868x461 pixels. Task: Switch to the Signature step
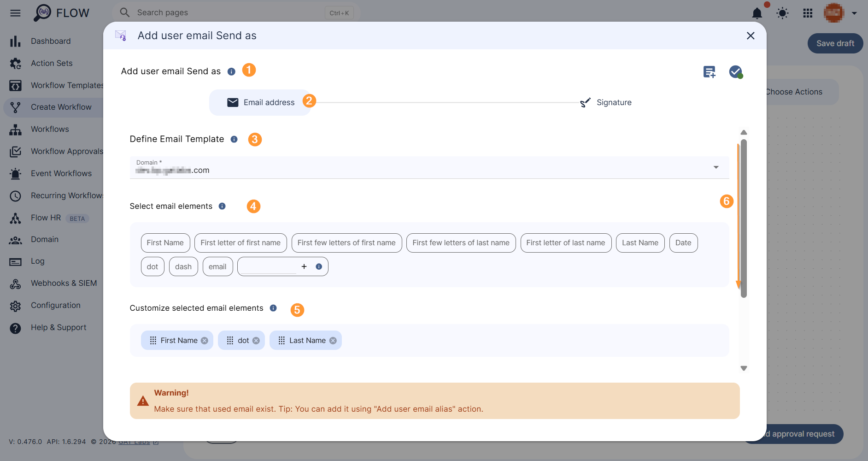click(x=605, y=102)
